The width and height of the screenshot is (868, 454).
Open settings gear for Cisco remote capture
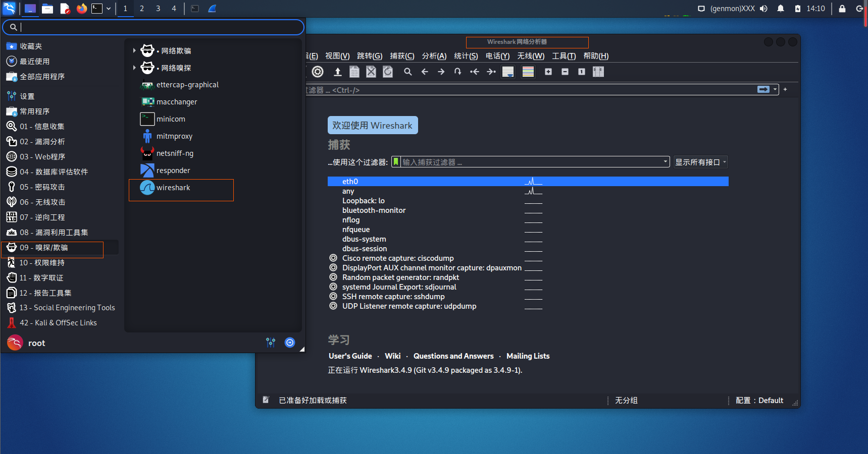(x=333, y=258)
